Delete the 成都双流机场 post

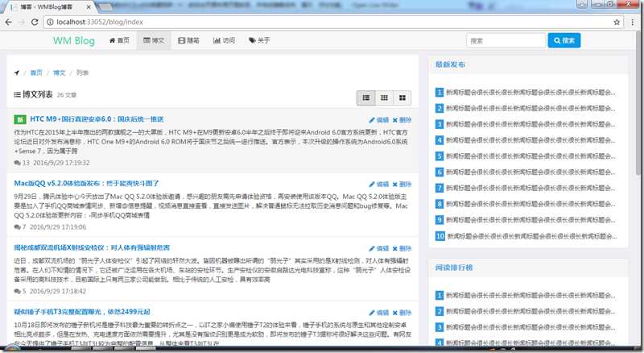(x=402, y=248)
